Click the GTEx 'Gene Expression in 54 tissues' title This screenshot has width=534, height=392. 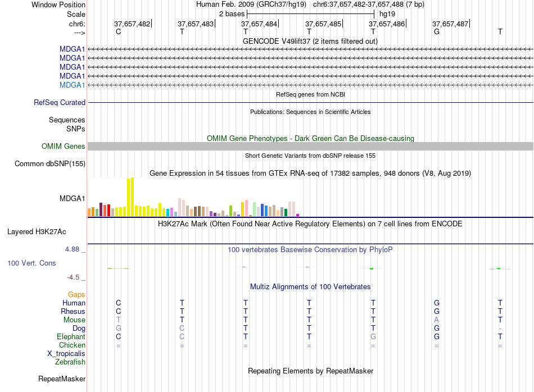(x=310, y=173)
